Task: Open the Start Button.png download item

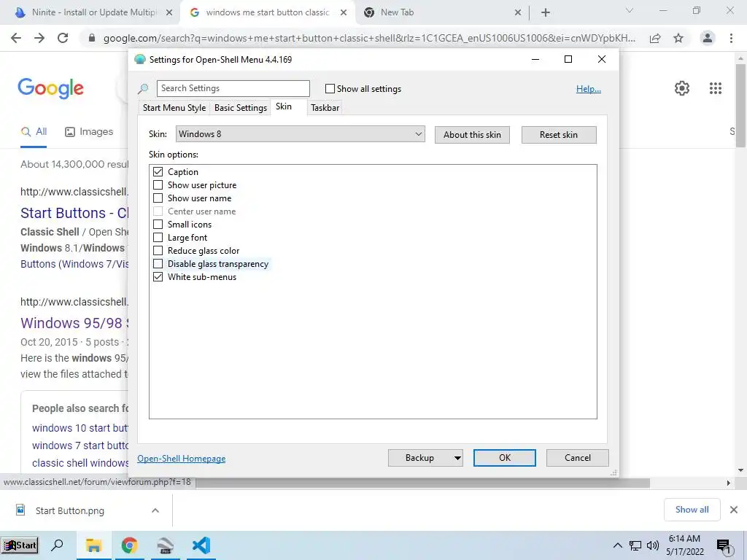Action: click(x=70, y=510)
